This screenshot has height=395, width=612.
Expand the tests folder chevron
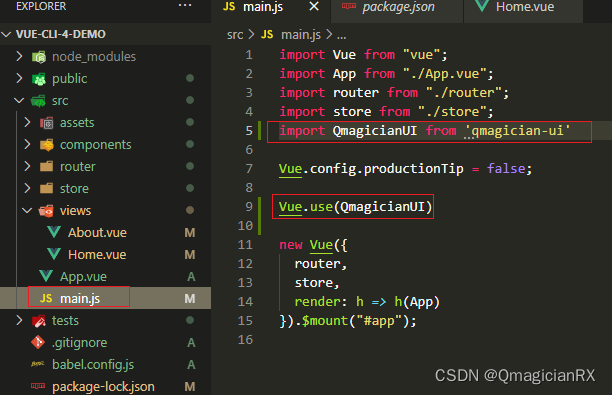click(19, 320)
